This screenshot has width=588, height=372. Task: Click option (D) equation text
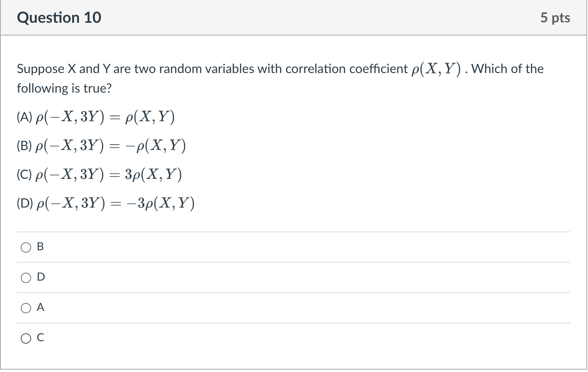(105, 203)
